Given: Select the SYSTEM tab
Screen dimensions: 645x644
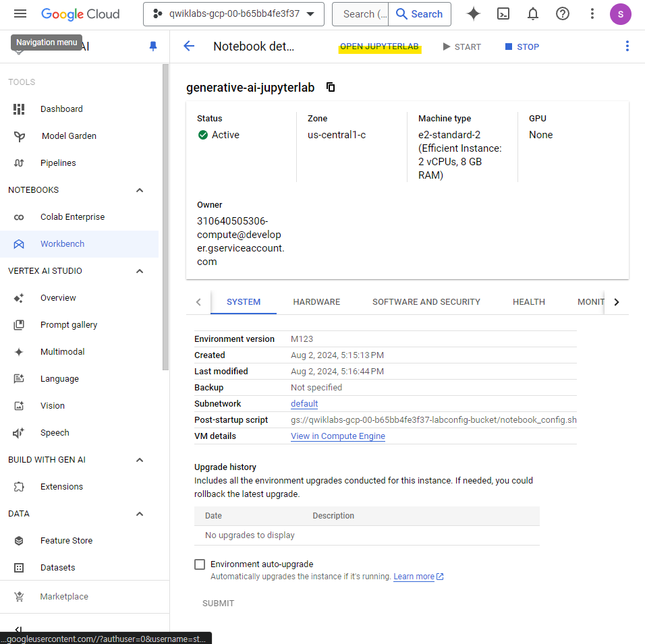Looking at the screenshot, I should [x=244, y=302].
